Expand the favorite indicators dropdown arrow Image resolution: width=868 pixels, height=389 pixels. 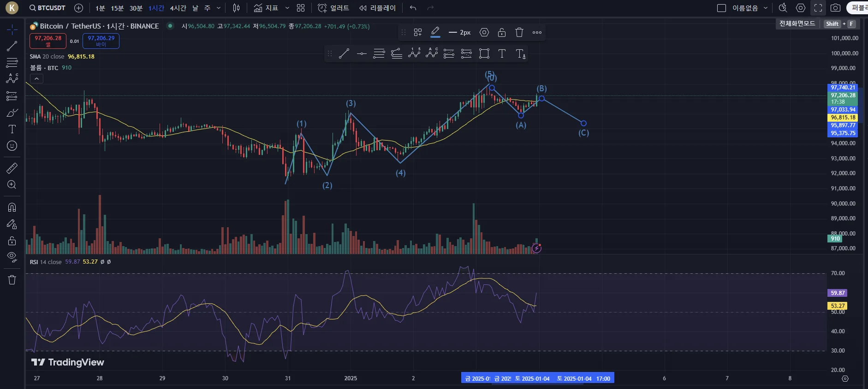pyautogui.click(x=287, y=8)
